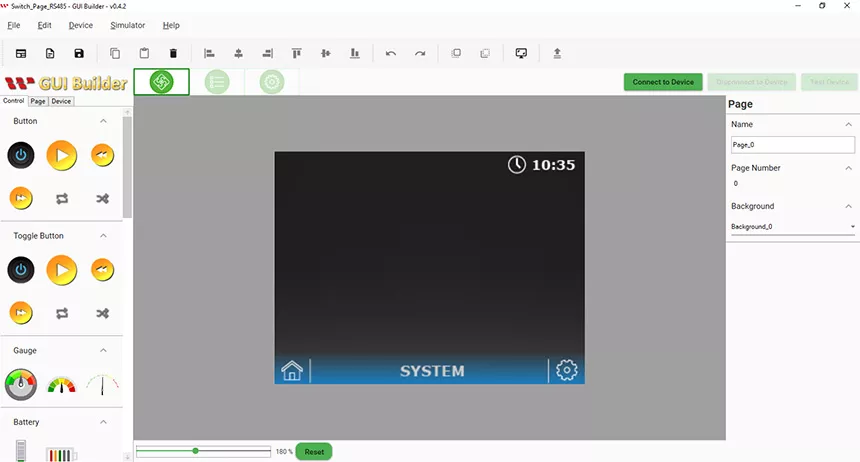860x462 pixels.
Task: Click the Redo arrow icon
Action: [x=420, y=53]
